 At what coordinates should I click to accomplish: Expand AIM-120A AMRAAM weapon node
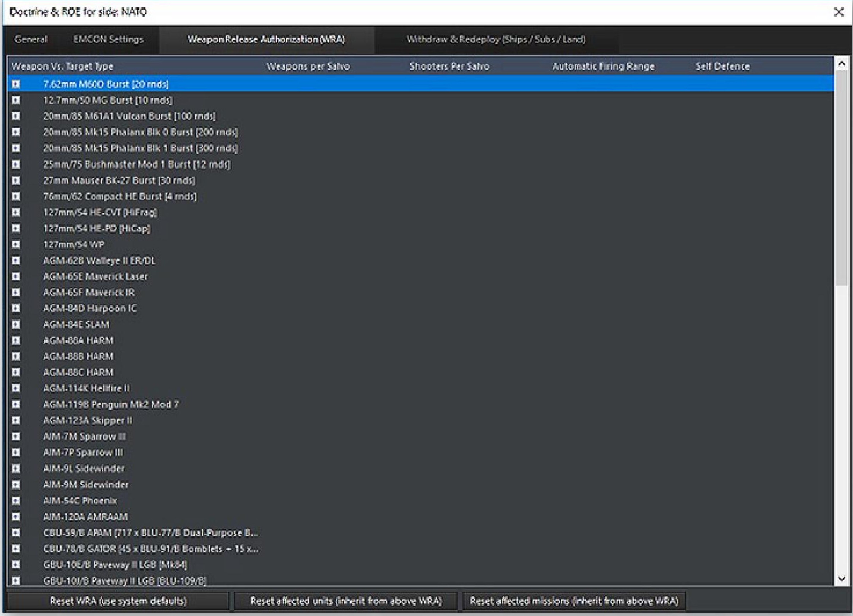point(15,517)
